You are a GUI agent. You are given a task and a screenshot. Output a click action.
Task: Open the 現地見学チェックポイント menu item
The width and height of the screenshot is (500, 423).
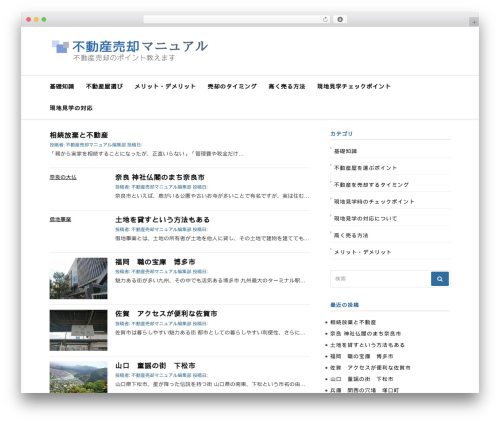point(354,86)
